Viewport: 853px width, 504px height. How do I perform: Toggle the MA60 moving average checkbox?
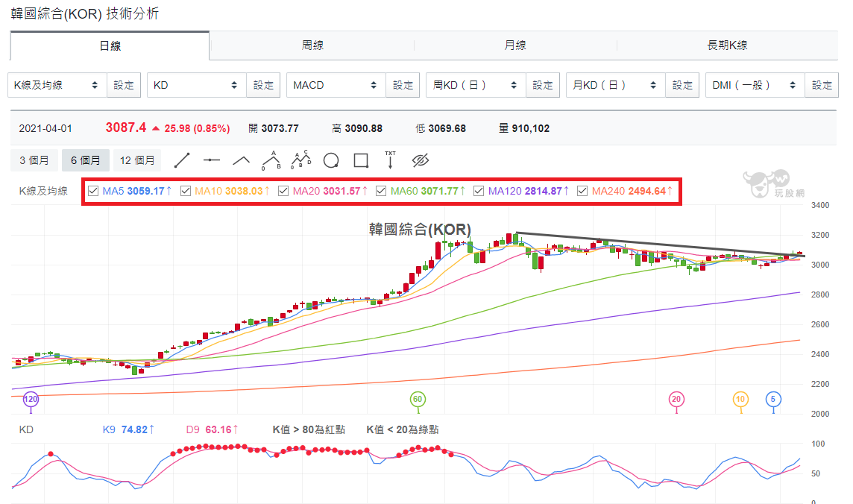(381, 191)
